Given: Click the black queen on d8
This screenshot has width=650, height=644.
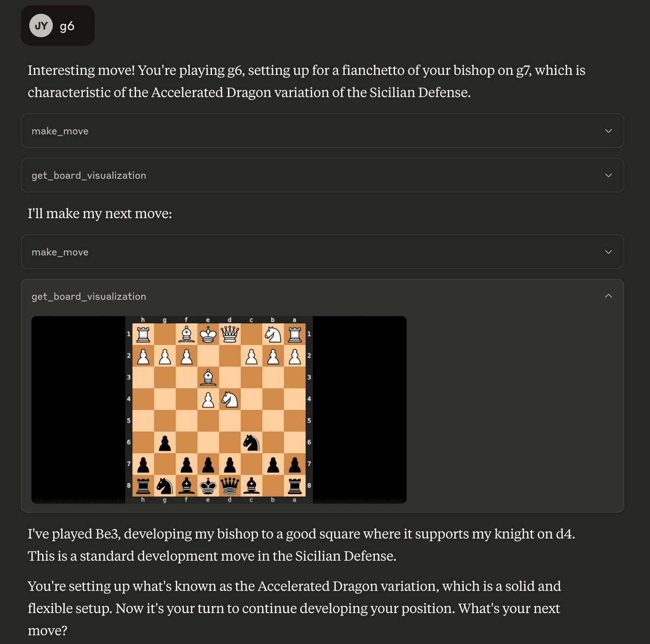Looking at the screenshot, I should (x=230, y=486).
